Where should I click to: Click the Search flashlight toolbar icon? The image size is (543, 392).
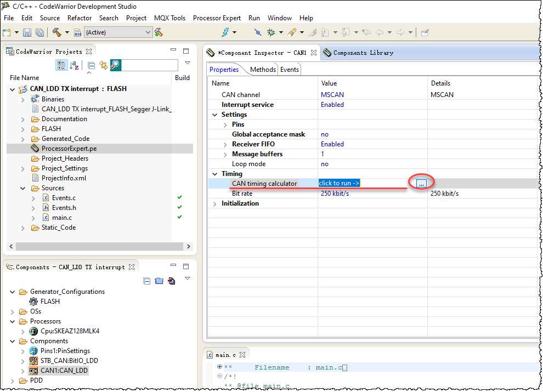(292, 32)
